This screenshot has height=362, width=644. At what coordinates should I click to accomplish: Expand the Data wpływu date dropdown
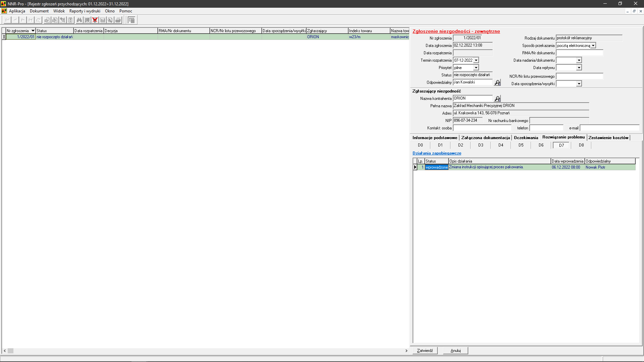coord(579,68)
